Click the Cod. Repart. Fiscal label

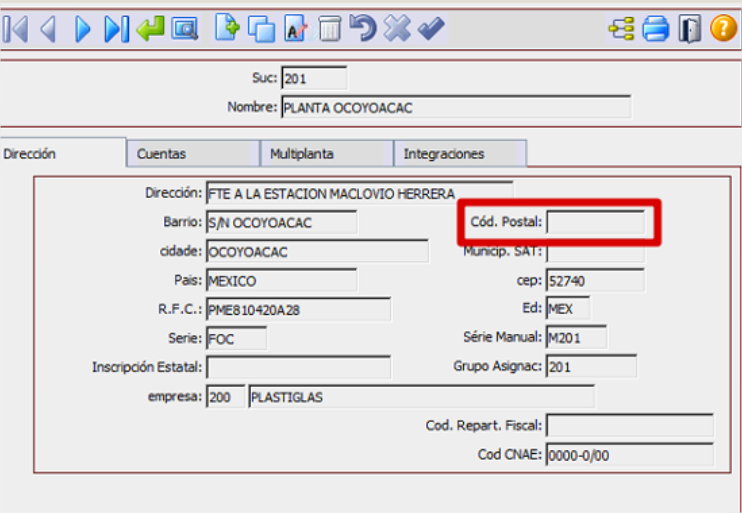[x=484, y=425]
